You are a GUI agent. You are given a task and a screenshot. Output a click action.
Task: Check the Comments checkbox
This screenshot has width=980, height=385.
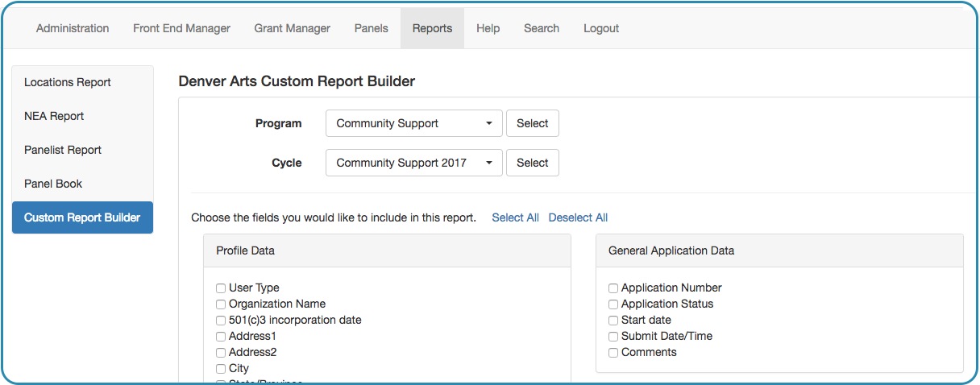point(613,353)
